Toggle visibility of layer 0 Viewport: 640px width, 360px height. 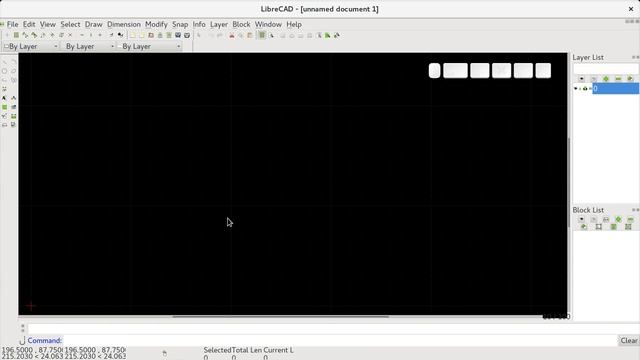576,88
